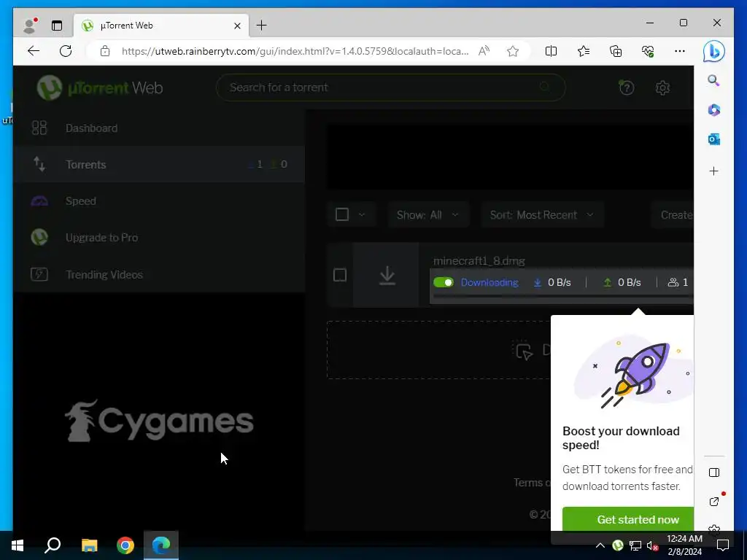Open the Favorites list icon

(x=584, y=51)
